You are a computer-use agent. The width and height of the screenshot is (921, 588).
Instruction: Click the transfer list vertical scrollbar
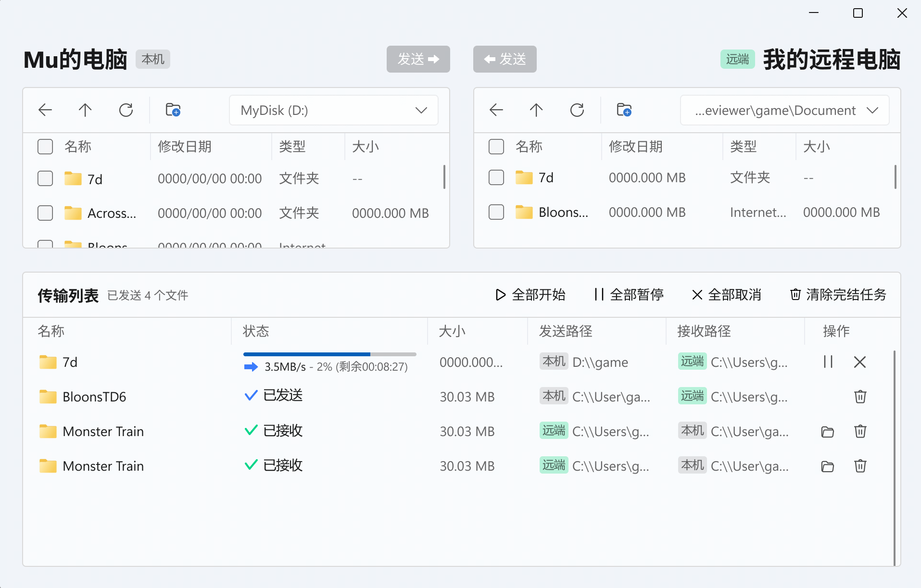point(894,457)
